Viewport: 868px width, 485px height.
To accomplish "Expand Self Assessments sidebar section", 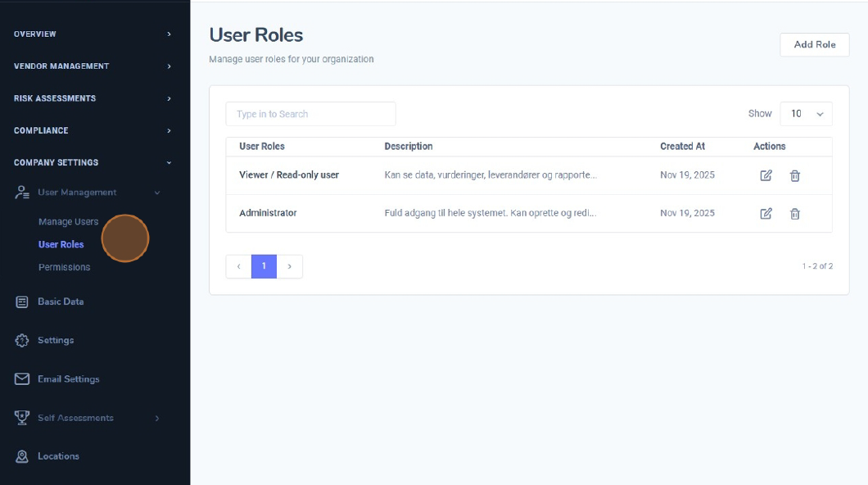I will pos(157,418).
